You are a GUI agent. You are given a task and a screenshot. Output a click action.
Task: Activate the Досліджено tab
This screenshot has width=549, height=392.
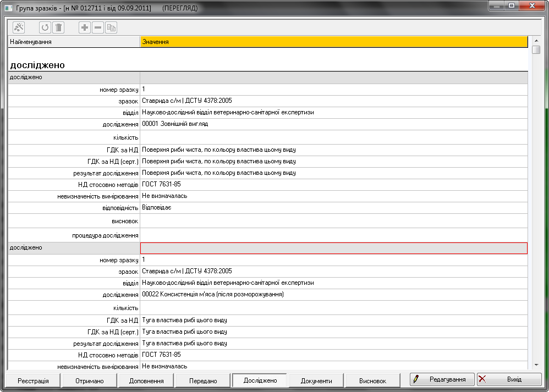[x=260, y=380]
